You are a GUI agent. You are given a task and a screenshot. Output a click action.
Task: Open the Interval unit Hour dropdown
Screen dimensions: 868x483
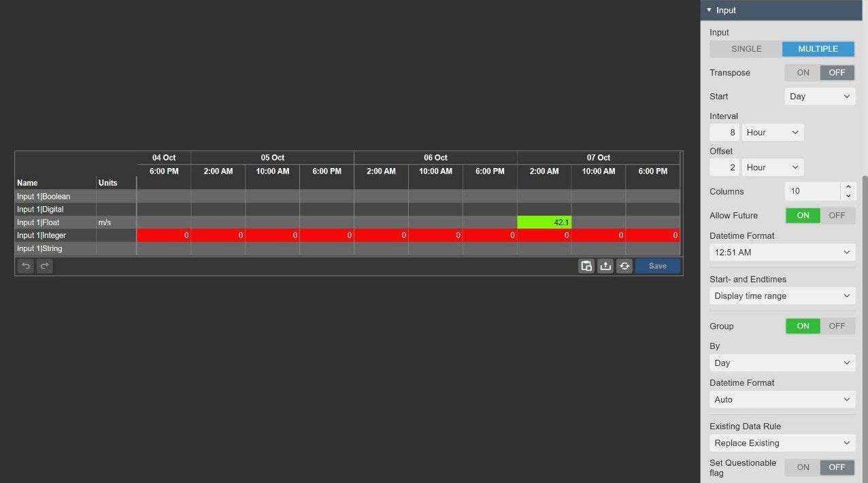(773, 133)
